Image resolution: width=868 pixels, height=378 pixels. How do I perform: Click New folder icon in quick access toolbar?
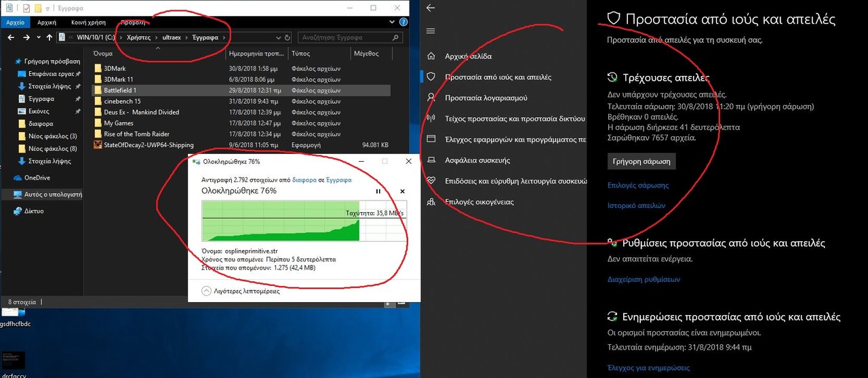38,7
